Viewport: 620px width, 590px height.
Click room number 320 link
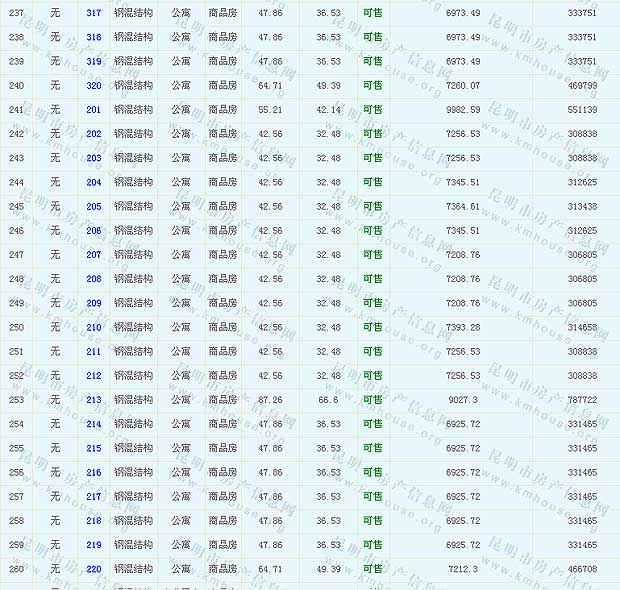coord(94,85)
